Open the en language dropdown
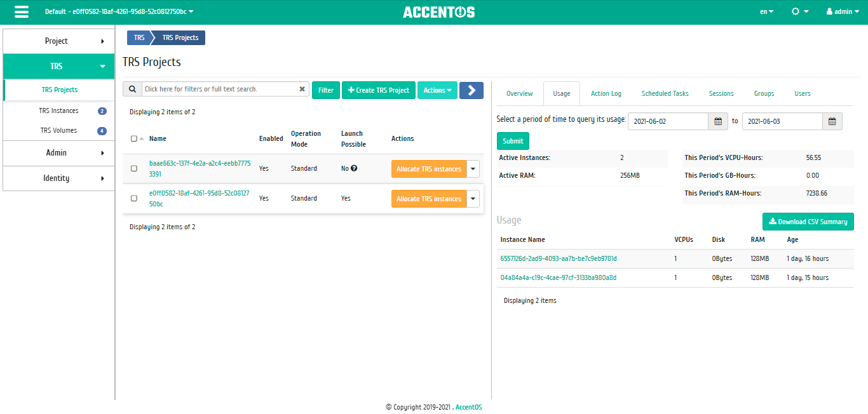The width and height of the screenshot is (868, 414). click(767, 11)
